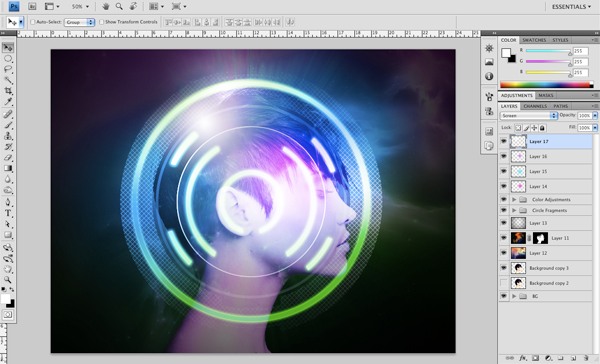Enable the Auto-Select checkbox
The image size is (600, 364).
point(33,22)
